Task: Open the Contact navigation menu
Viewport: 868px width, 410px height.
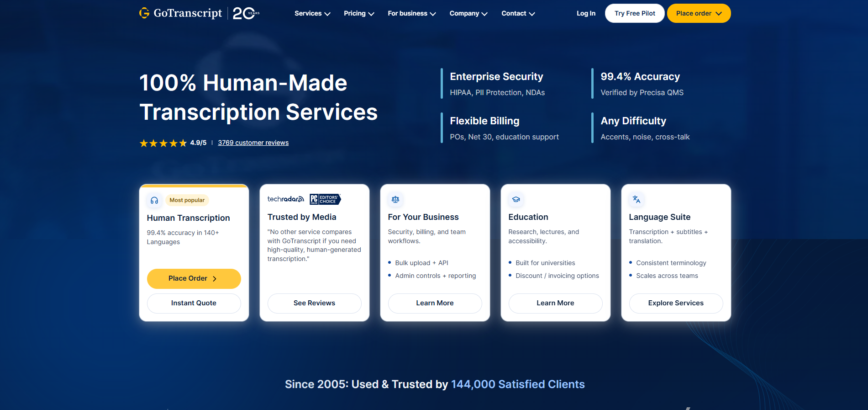Action: (x=518, y=14)
